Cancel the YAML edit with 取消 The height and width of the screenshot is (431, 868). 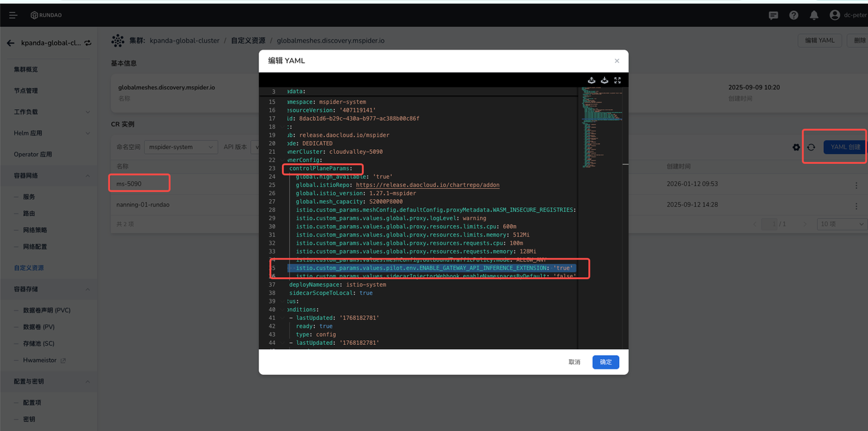click(x=574, y=362)
